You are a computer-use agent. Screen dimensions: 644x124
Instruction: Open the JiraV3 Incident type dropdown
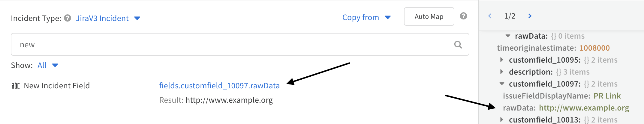(x=108, y=18)
